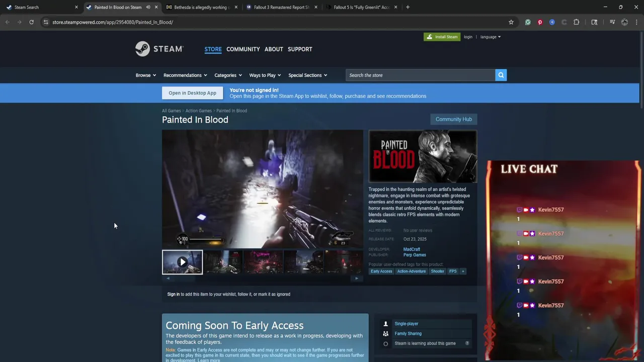The height and width of the screenshot is (362, 644).
Task: Close the Steam Search tab
Action: 76,7
